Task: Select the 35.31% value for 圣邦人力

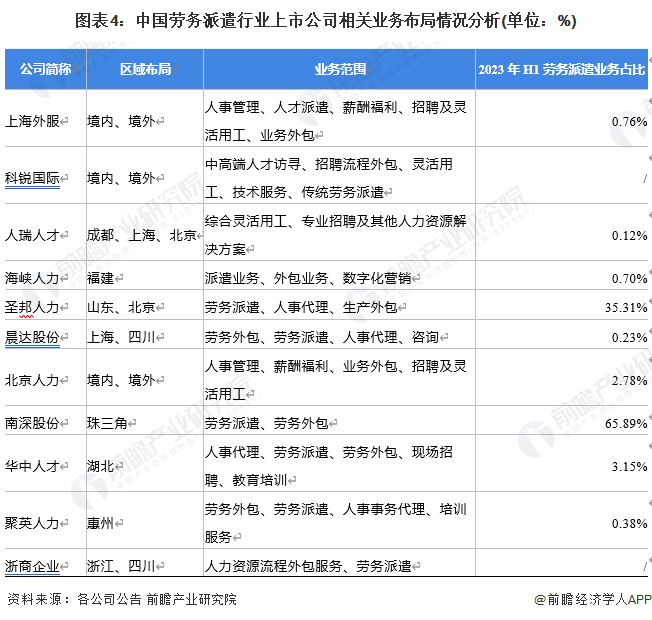Action: click(626, 308)
